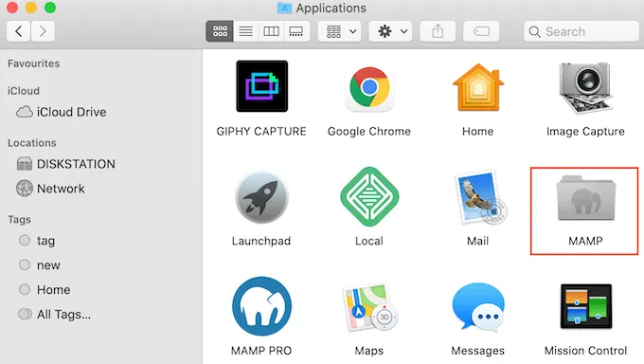Screen dimensions: 644x364
Task: Click the Applications folder title icon
Action: coord(284,8)
